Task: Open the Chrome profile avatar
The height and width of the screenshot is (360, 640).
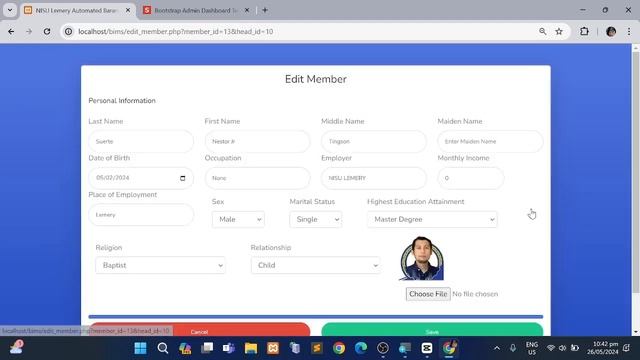Action: click(611, 31)
